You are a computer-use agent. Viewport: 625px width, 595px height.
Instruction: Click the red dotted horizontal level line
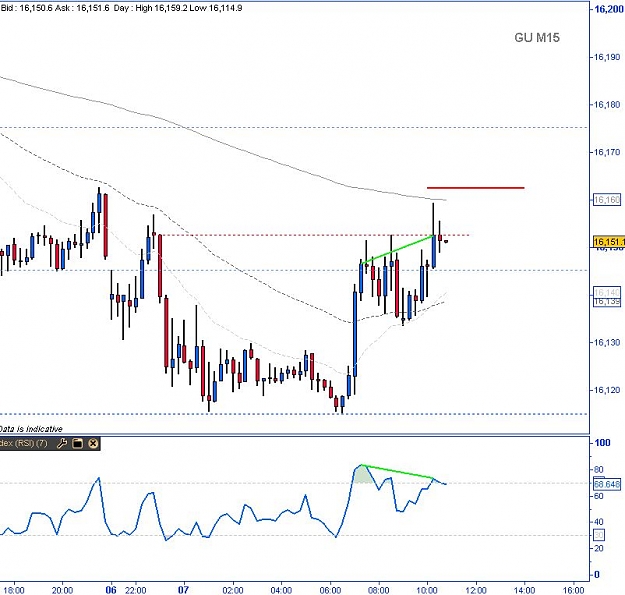(314, 235)
